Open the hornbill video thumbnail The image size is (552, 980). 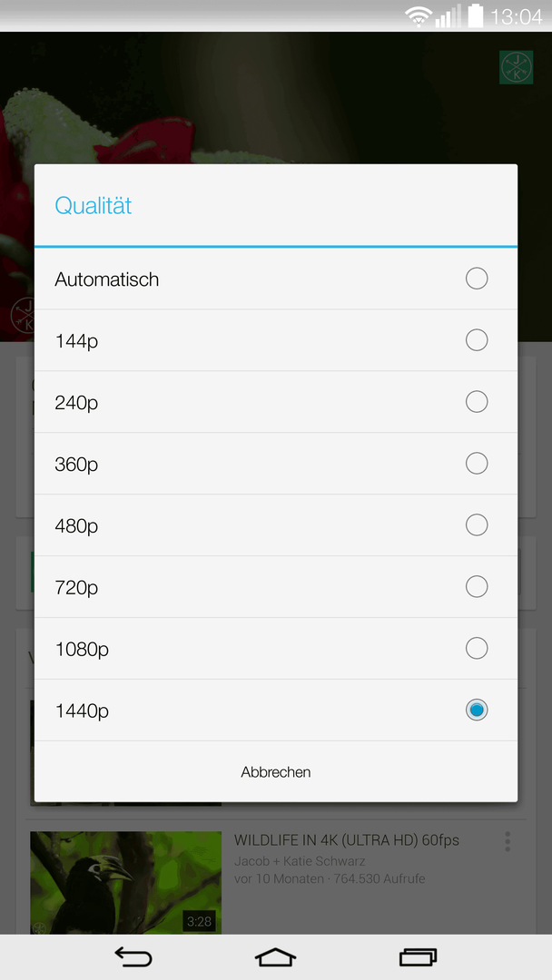(x=125, y=883)
